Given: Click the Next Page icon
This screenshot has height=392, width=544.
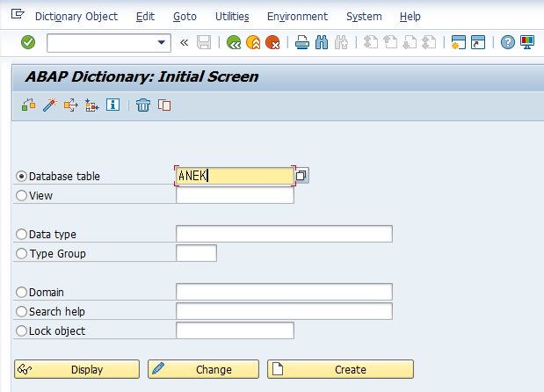Looking at the screenshot, I should click(x=410, y=43).
